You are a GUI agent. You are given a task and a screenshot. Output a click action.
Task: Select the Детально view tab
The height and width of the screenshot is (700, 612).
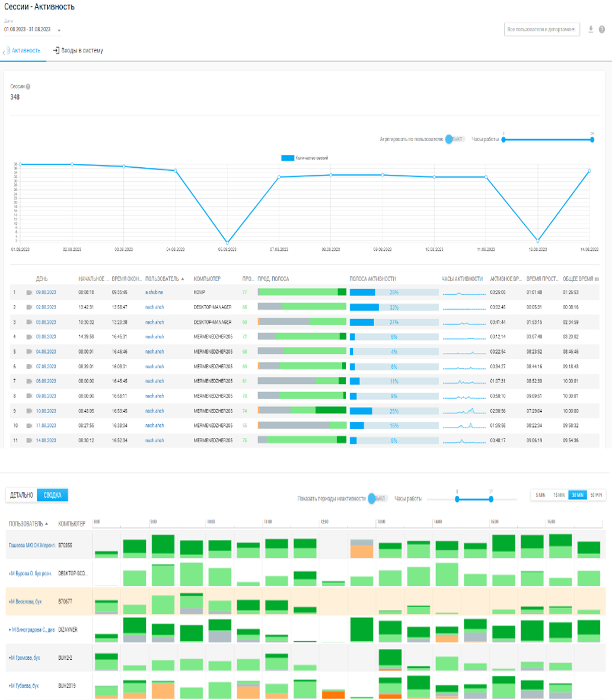coord(21,495)
